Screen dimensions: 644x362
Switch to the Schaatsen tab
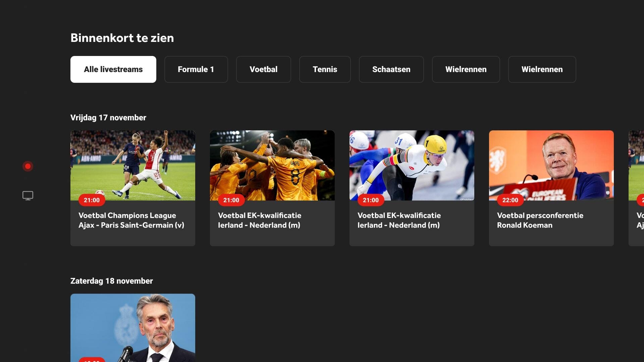click(x=391, y=69)
